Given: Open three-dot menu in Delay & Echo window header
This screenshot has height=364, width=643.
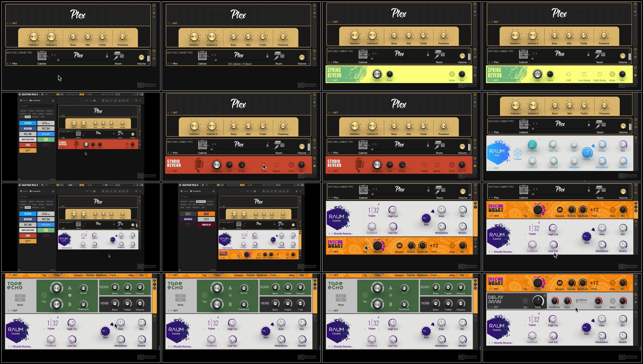Looking at the screenshot, I should [200, 185].
